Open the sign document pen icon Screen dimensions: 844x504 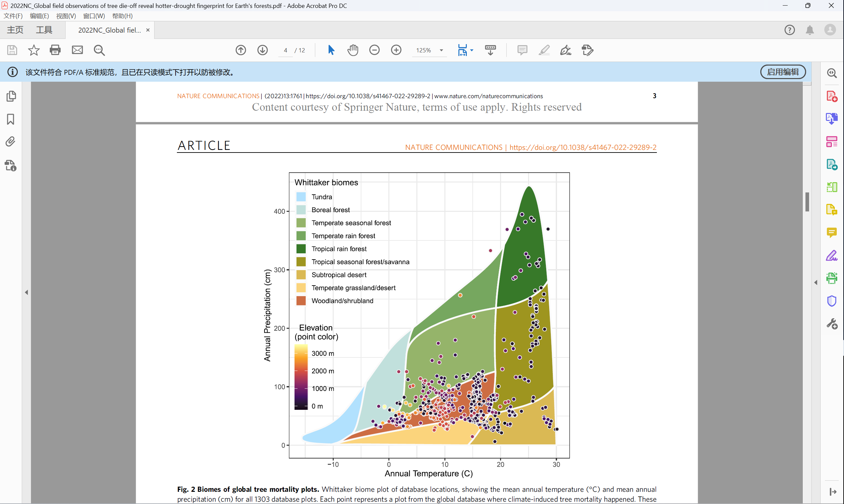click(x=566, y=50)
